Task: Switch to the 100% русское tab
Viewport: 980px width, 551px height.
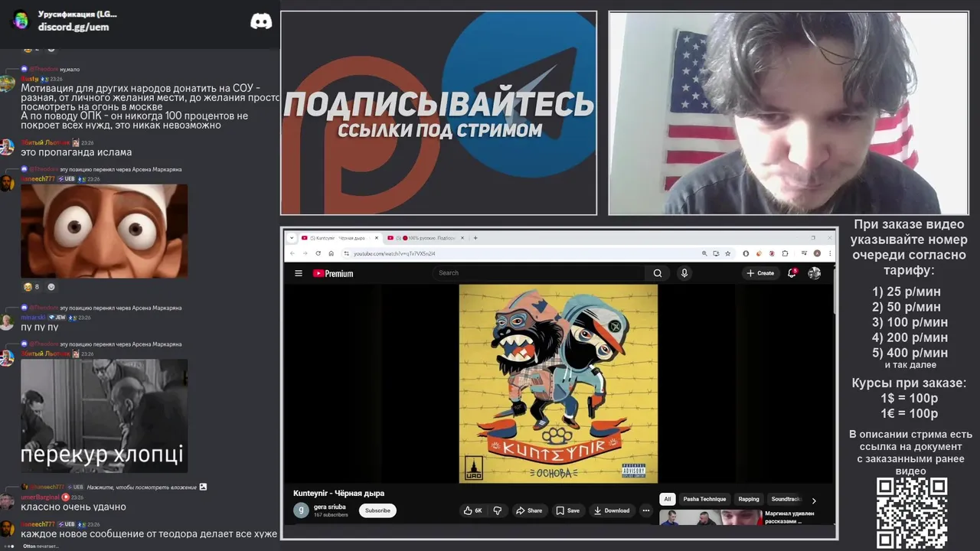Action: (425, 238)
